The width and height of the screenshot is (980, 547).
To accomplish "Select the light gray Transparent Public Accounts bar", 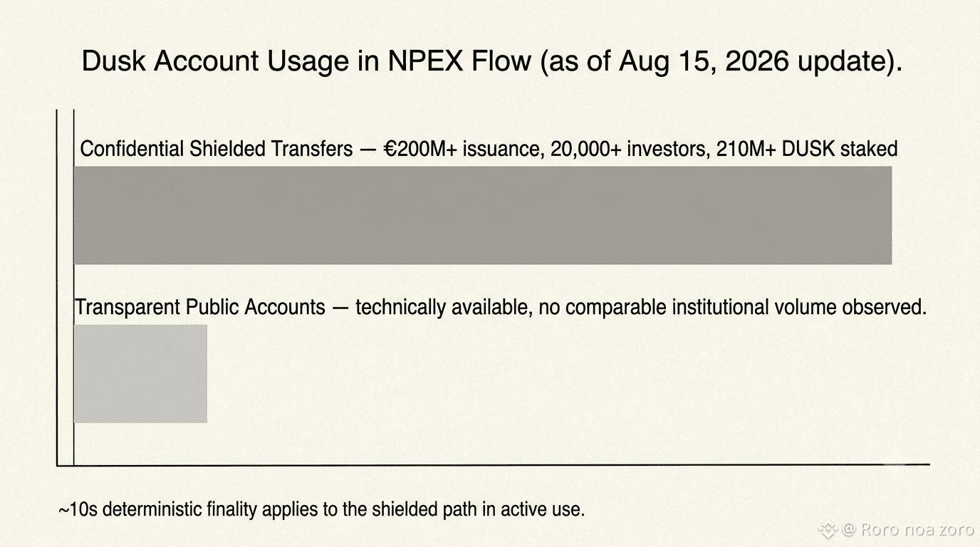I will 140,374.
